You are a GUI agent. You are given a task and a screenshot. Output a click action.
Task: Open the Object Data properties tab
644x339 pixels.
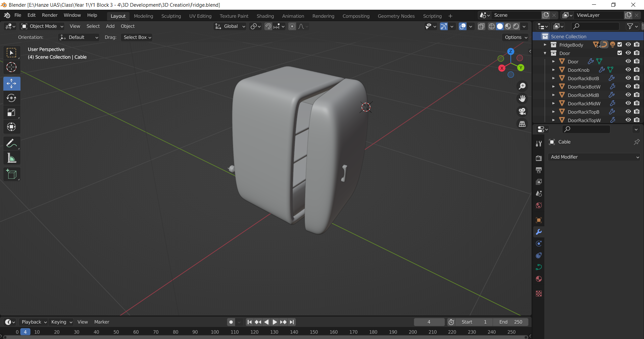click(x=539, y=267)
